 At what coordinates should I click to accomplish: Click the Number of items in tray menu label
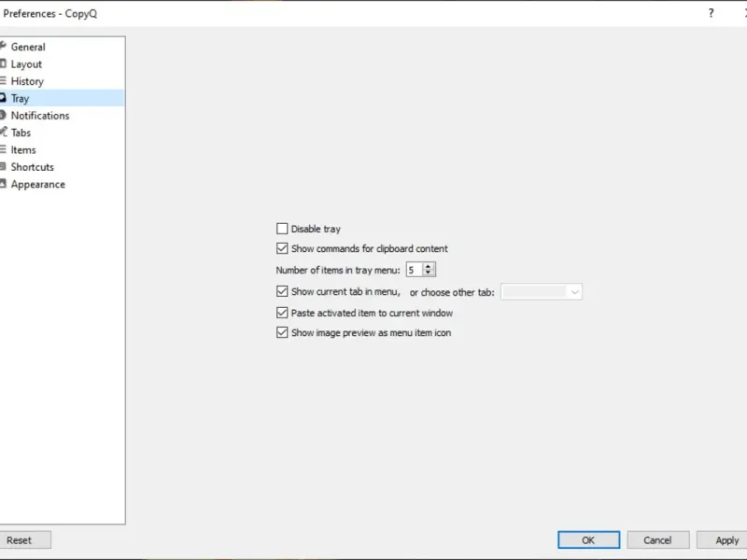(338, 271)
